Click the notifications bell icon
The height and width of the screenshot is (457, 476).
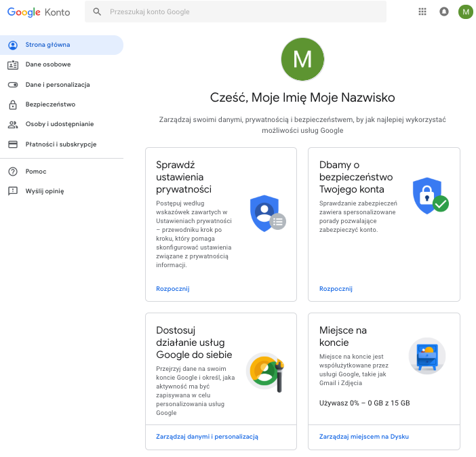point(444,12)
